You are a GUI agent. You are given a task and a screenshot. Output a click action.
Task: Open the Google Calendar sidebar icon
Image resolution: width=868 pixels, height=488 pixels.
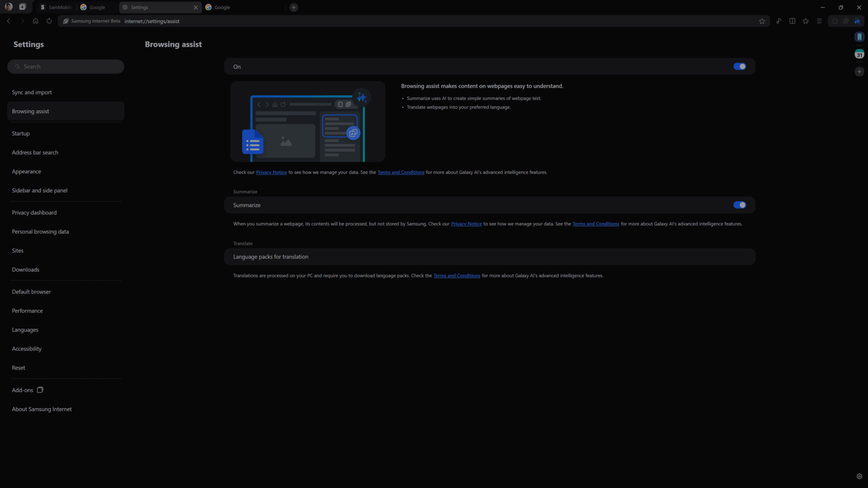coord(859,54)
